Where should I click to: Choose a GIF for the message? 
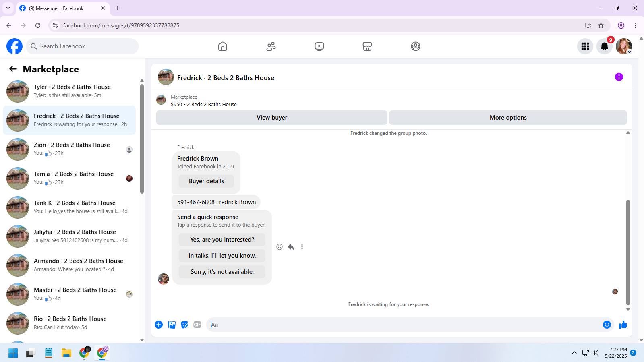click(x=197, y=325)
